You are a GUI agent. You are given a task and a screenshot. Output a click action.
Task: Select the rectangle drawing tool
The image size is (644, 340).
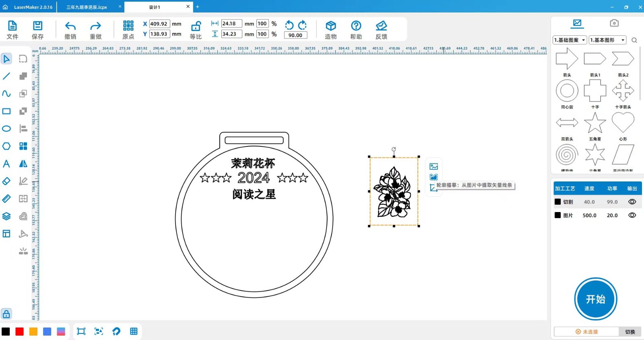point(6,111)
